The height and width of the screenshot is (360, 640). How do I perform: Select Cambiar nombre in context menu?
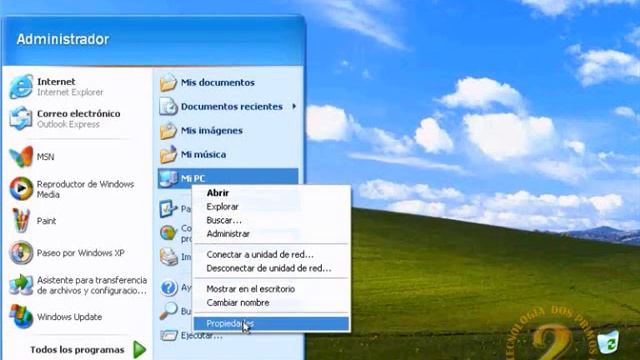(x=238, y=303)
